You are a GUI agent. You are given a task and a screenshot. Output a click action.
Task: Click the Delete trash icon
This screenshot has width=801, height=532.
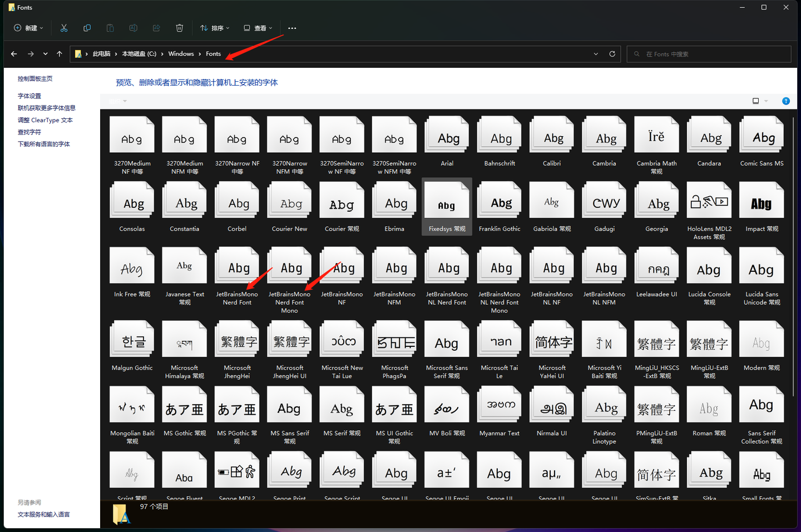click(179, 28)
